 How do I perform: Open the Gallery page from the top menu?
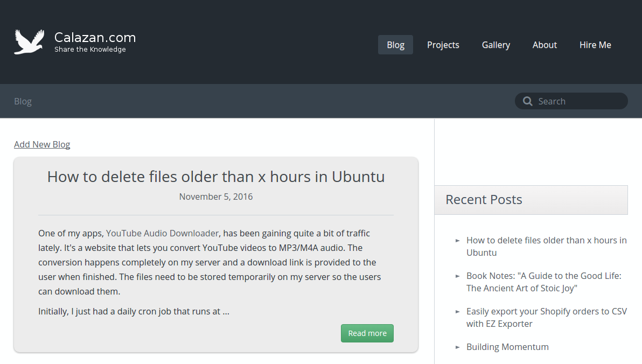pyautogui.click(x=496, y=45)
